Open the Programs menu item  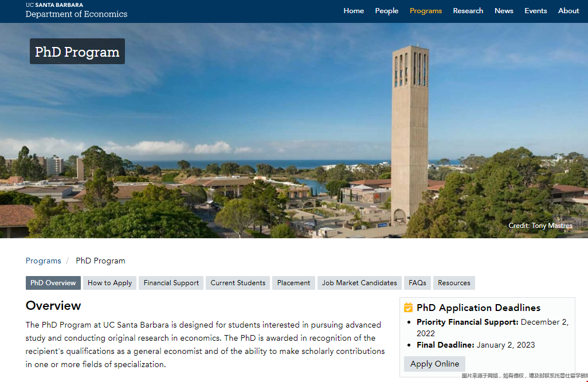click(426, 11)
